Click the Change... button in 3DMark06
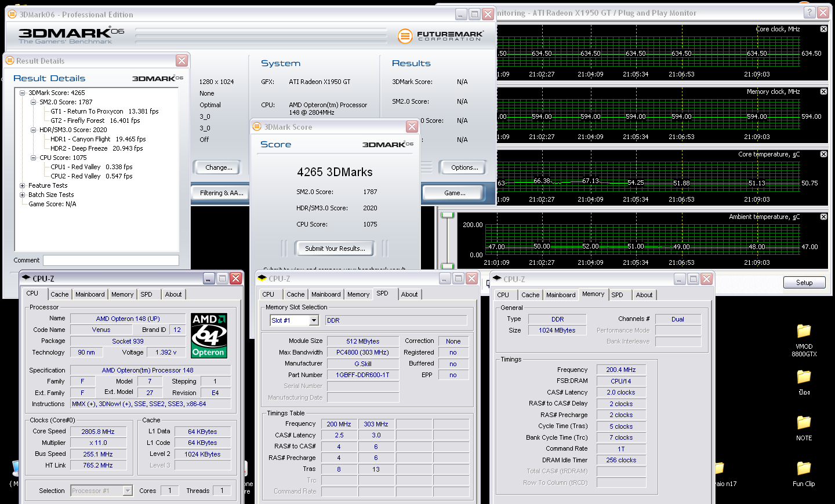Image resolution: width=835 pixels, height=504 pixels. 219,167
